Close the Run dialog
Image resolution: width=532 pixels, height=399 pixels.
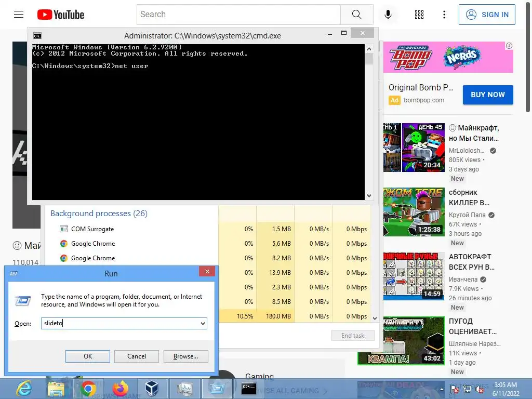[207, 271]
